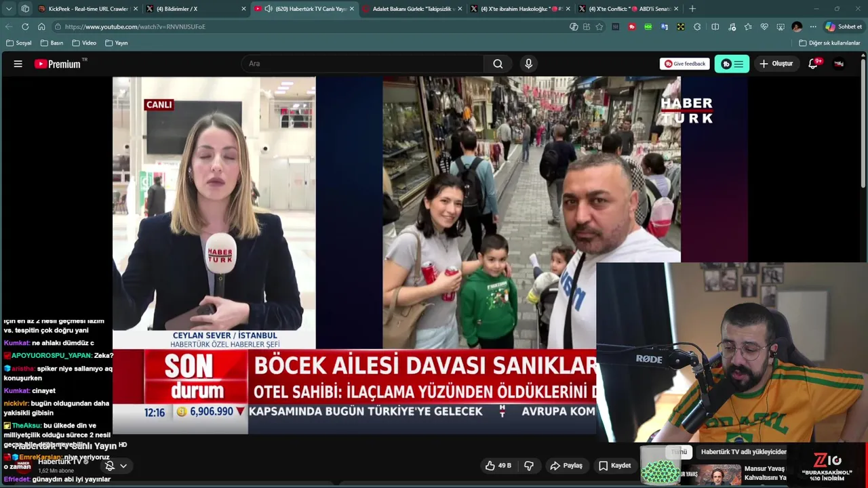
Task: Open the YouTube account avatar menu
Action: coord(839,64)
